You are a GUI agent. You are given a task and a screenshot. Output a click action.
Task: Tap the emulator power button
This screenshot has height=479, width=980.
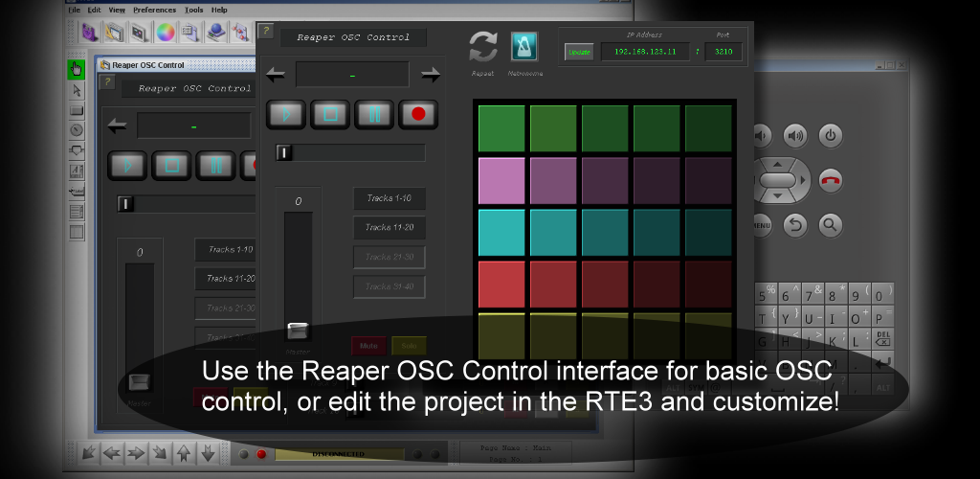click(x=831, y=136)
